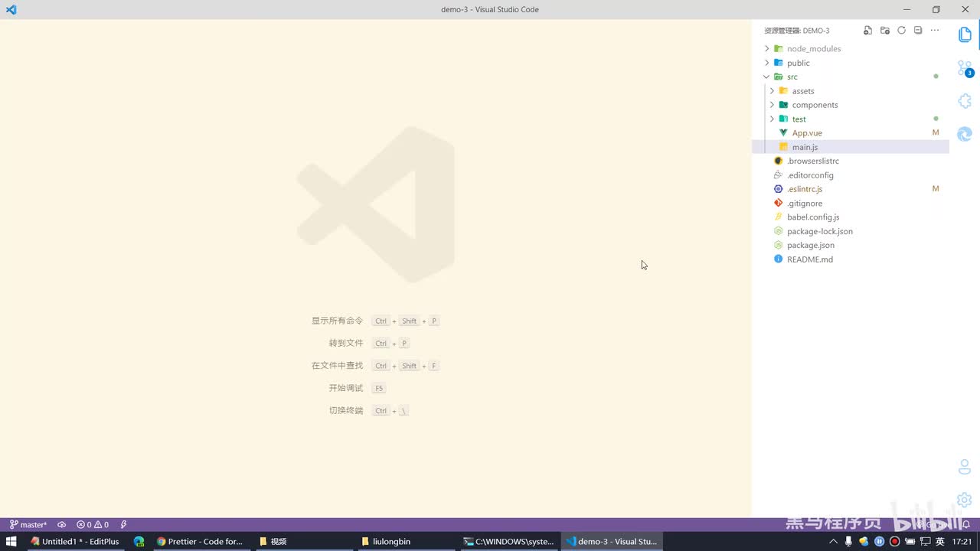Show hidden system tray icons
Image resolution: width=980 pixels, height=551 pixels.
click(x=834, y=541)
